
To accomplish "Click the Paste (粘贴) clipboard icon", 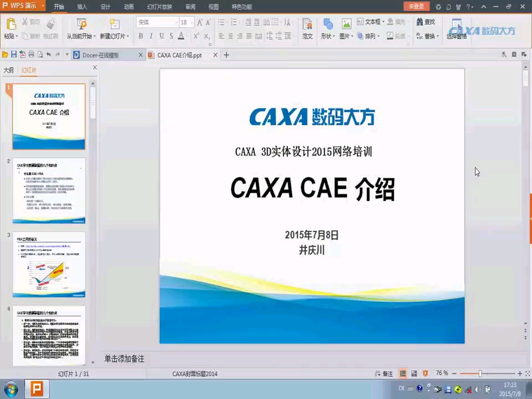I will point(11,24).
